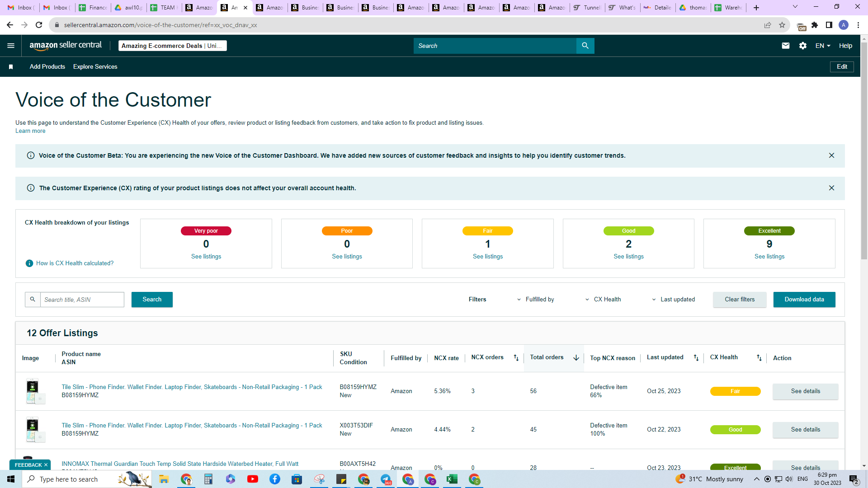Open the EN language dropdown
This screenshot has width=868, height=488.
click(x=823, y=46)
